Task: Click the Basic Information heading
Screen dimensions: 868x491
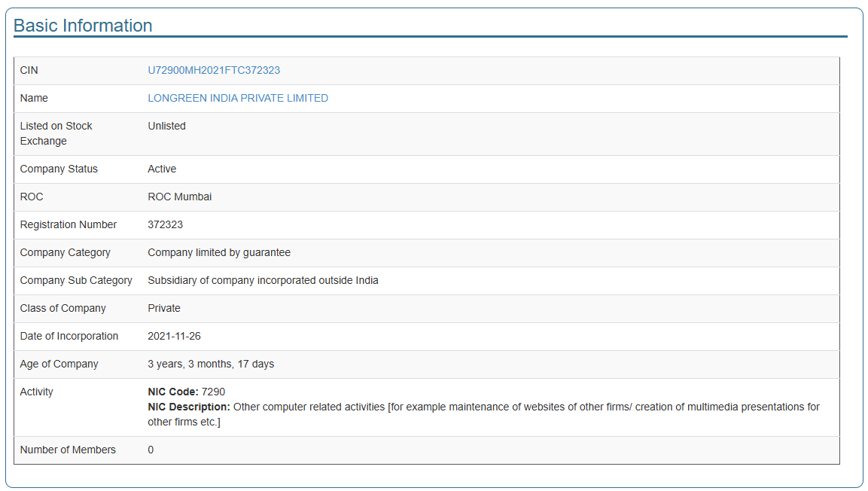Action: tap(83, 26)
